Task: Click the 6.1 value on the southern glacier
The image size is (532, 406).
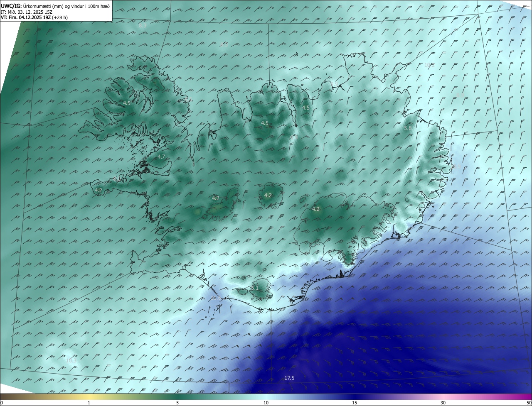Action: [255, 288]
